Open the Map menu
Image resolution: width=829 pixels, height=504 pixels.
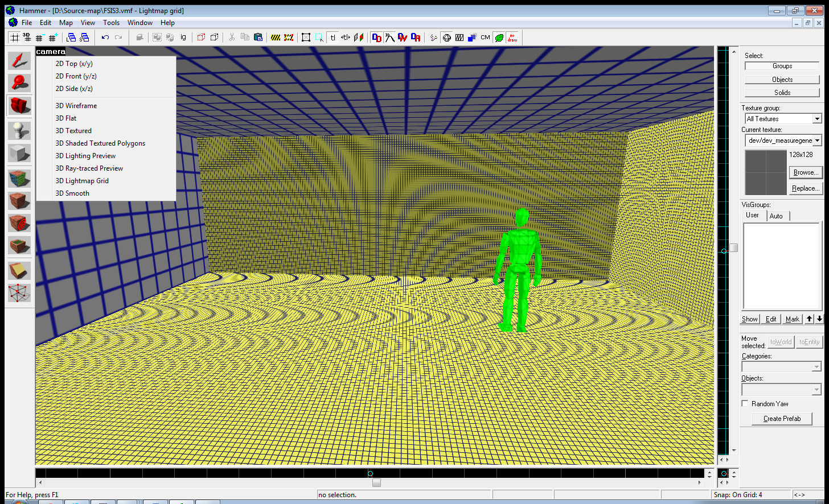pyautogui.click(x=66, y=23)
